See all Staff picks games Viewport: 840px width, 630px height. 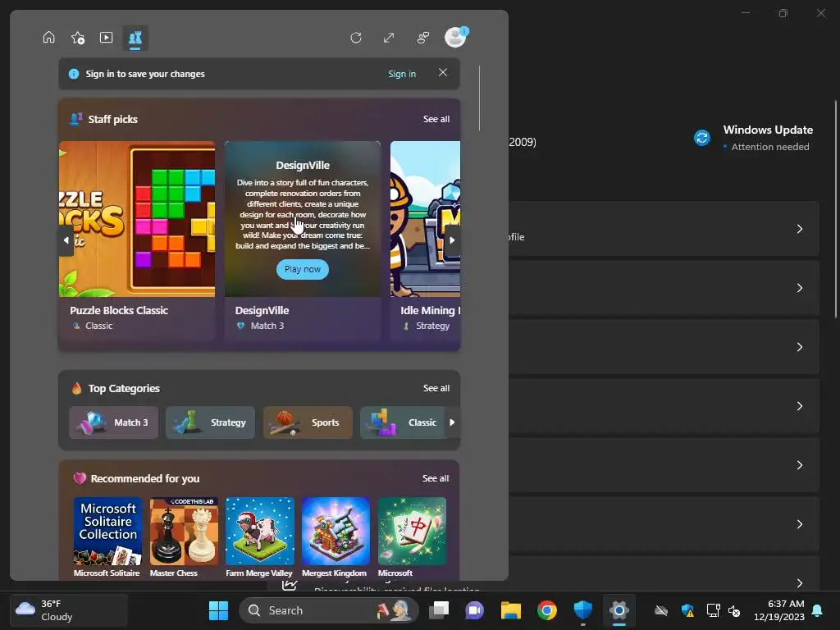[x=436, y=119]
